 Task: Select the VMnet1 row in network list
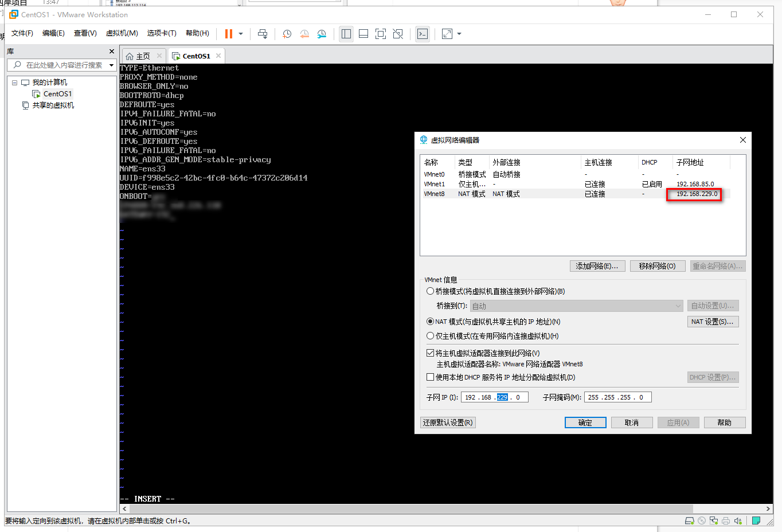click(x=575, y=184)
